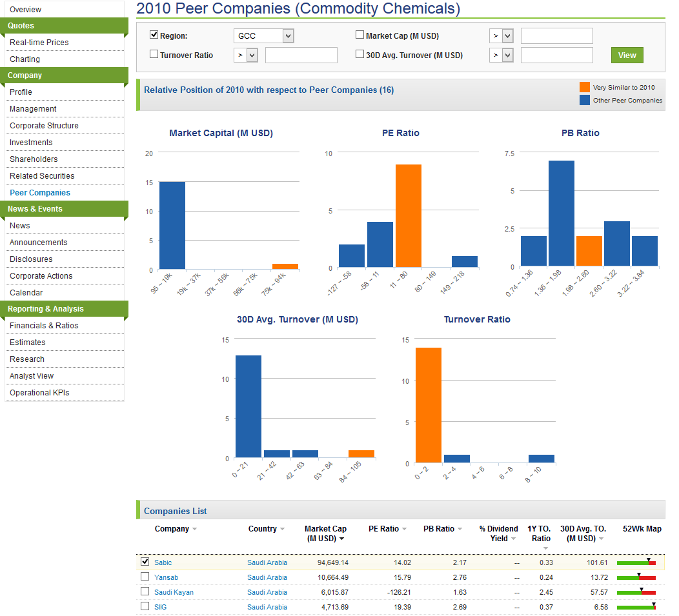Open Financials & Ratios in sidebar
Viewport: 679px width, 616px height.
click(x=44, y=326)
